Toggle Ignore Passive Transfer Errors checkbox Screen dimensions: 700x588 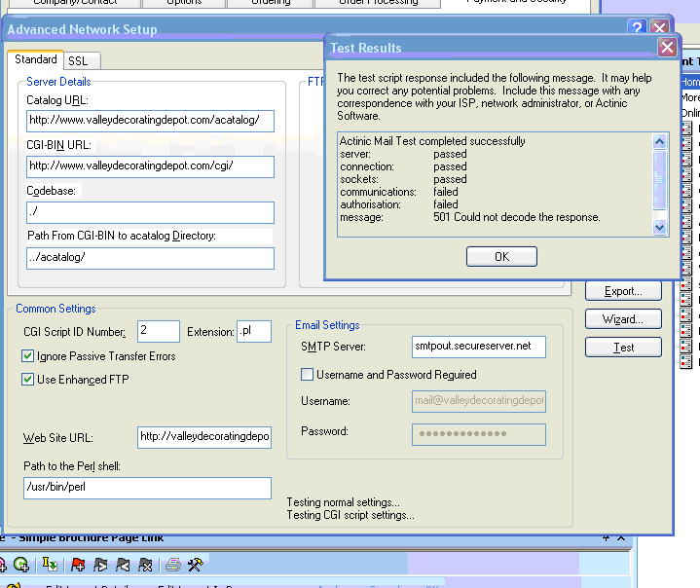[28, 356]
